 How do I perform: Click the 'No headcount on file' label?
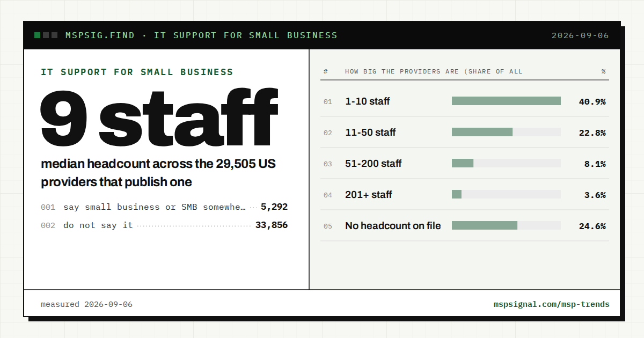point(393,226)
